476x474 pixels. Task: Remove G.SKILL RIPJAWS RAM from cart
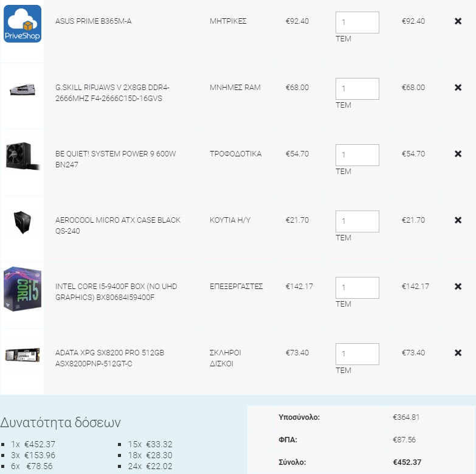[x=458, y=88]
